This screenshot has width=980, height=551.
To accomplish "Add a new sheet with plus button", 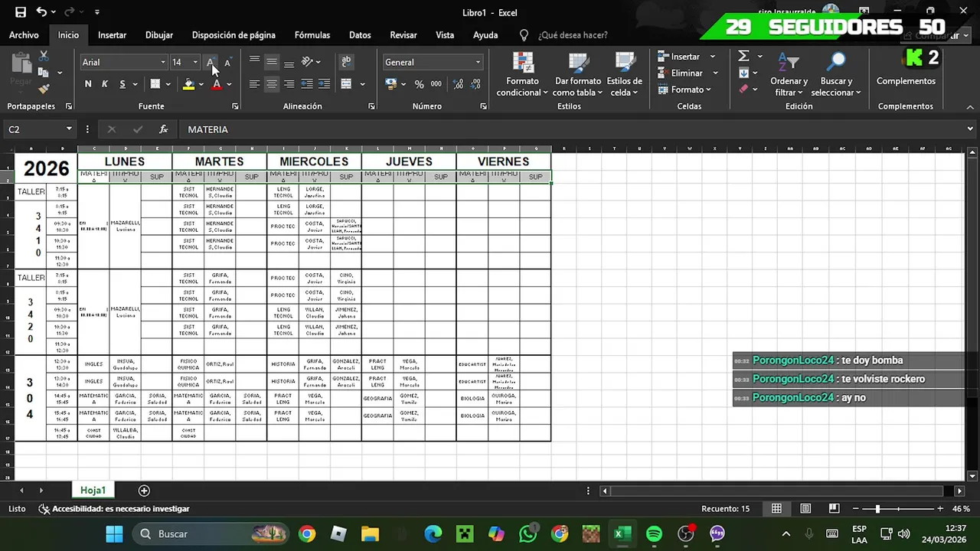I will pyautogui.click(x=144, y=491).
